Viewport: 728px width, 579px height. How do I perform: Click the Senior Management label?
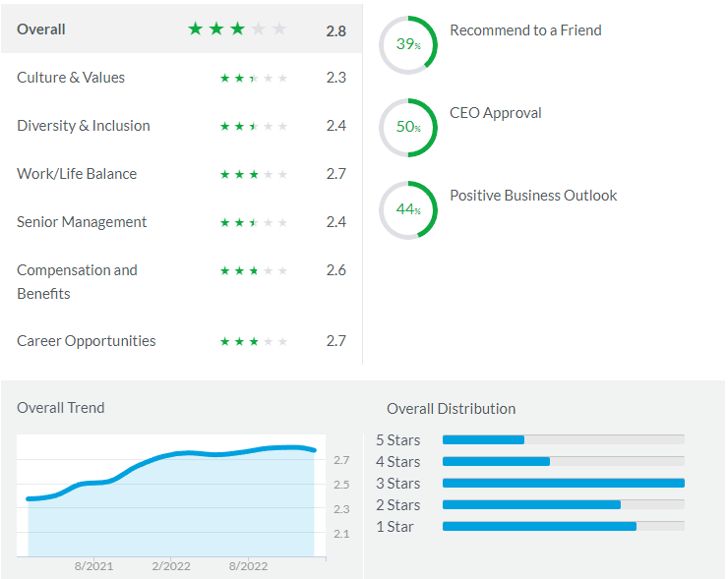(x=82, y=222)
